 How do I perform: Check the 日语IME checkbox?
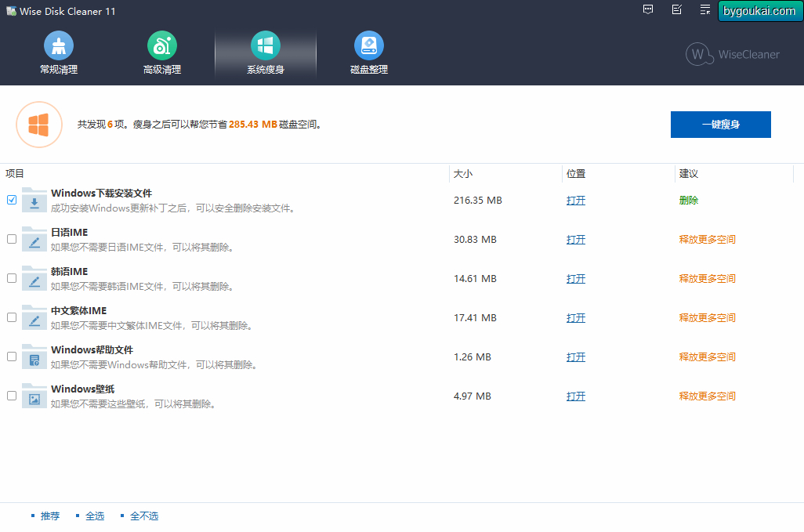(x=12, y=239)
